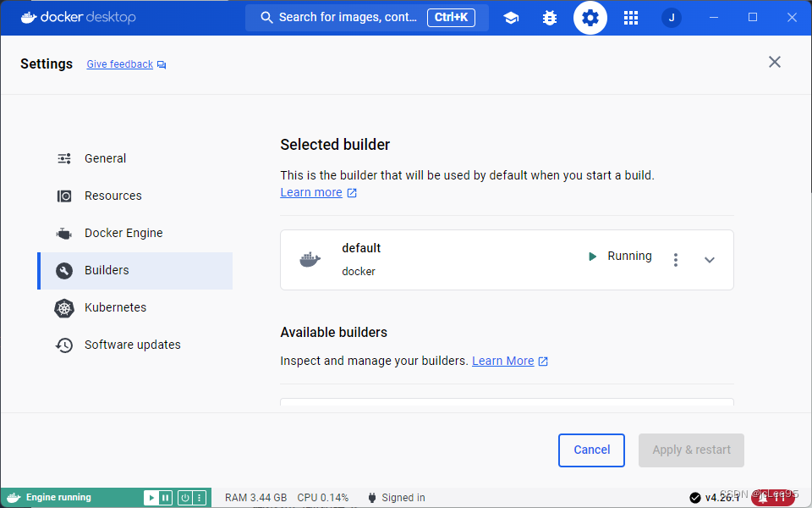The image size is (812, 508).
Task: Click the Builders wrench icon
Action: click(64, 271)
